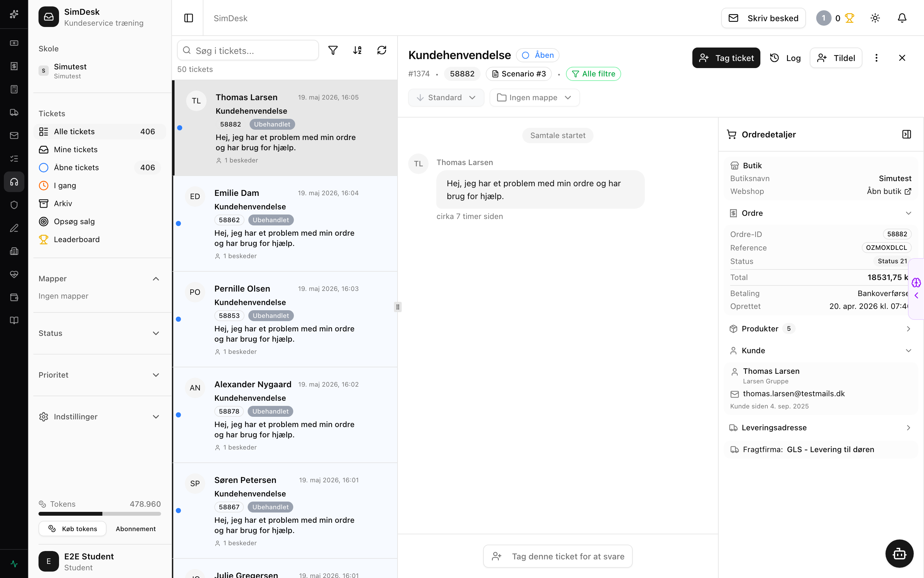Open the Leaderboard page
Image resolution: width=924 pixels, height=578 pixels.
(100, 239)
